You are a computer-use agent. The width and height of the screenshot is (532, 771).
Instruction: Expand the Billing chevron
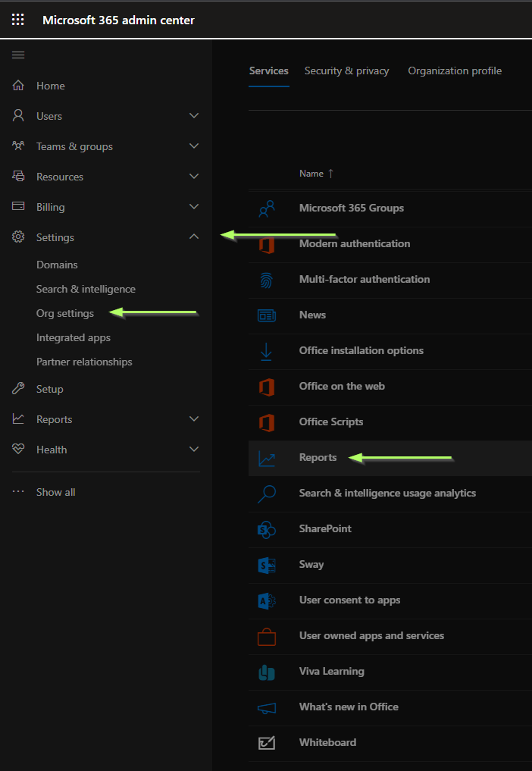pos(194,206)
